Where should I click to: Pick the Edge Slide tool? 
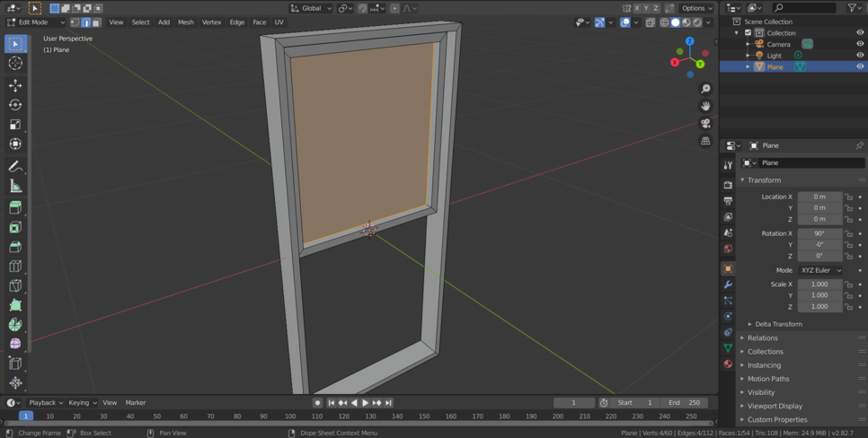[15, 364]
